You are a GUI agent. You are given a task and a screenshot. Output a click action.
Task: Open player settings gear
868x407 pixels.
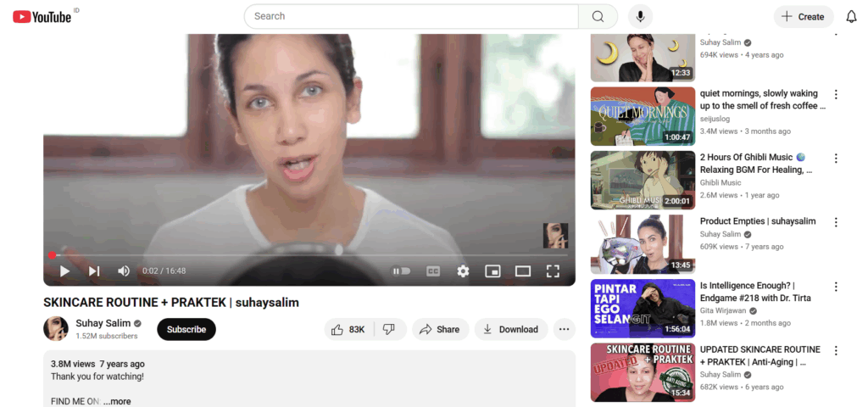click(x=463, y=270)
